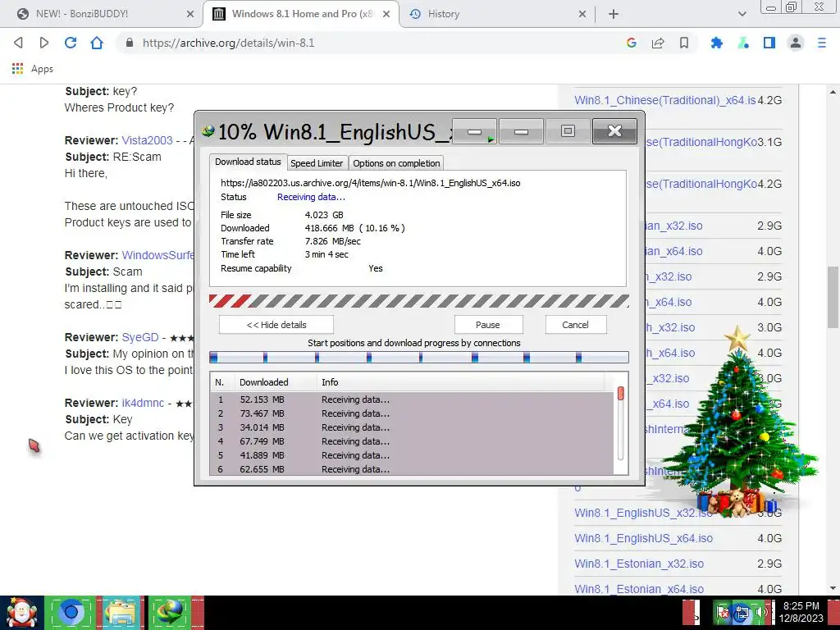
Task: Click the 7.826 MB/sec transfer rate value
Action: 333,241
